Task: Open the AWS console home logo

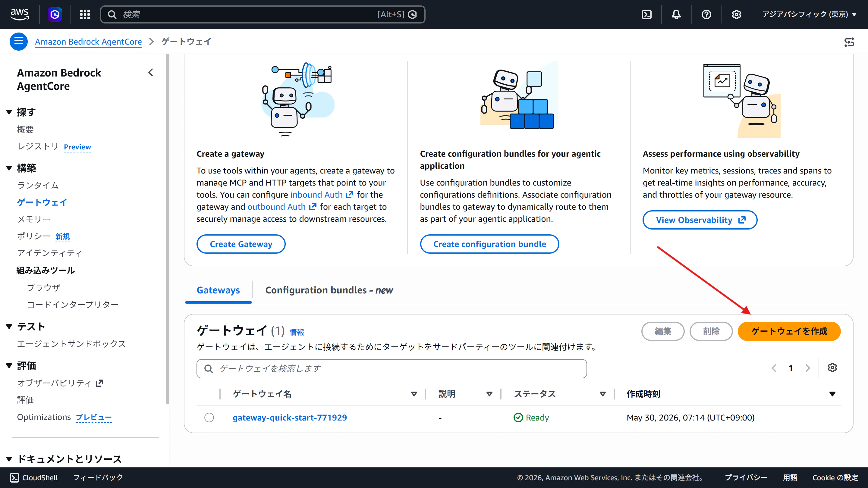Action: pyautogui.click(x=20, y=14)
